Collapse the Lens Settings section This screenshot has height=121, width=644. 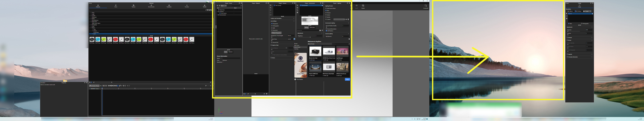294,21
